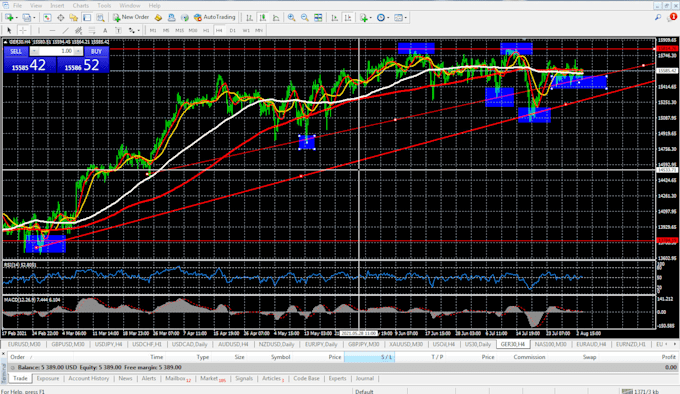Screen dimensions: 680x394
Task: Select the trendline drawing tool
Action: click(x=65, y=30)
